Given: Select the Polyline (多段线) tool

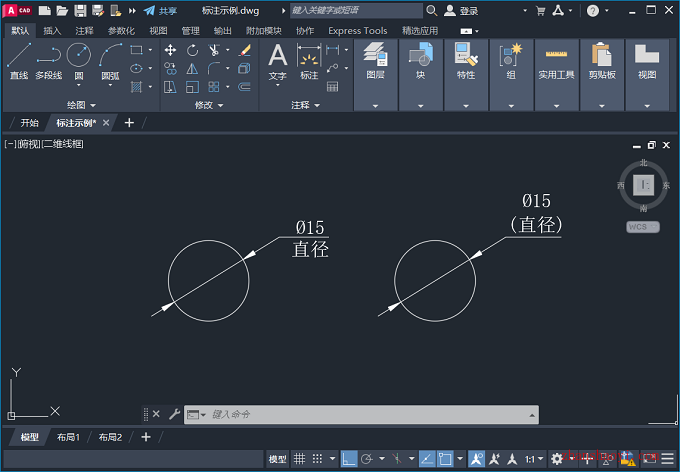Looking at the screenshot, I should (x=49, y=61).
